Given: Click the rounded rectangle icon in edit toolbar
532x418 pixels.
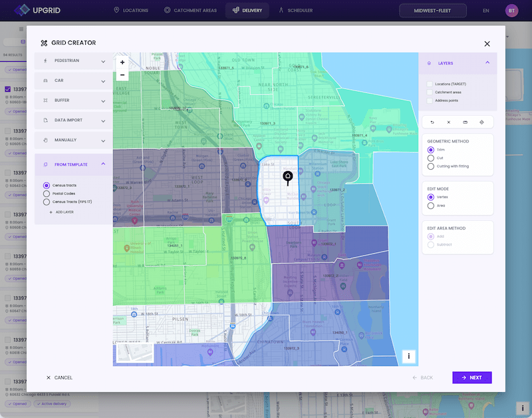Looking at the screenshot, I should coord(465,122).
